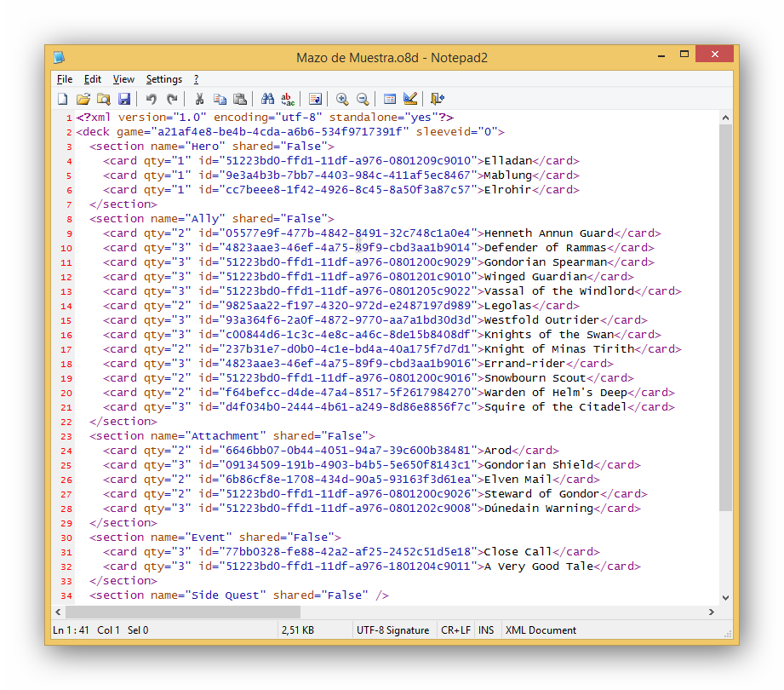Click the '2,51 KB' status bar entry

(298, 630)
